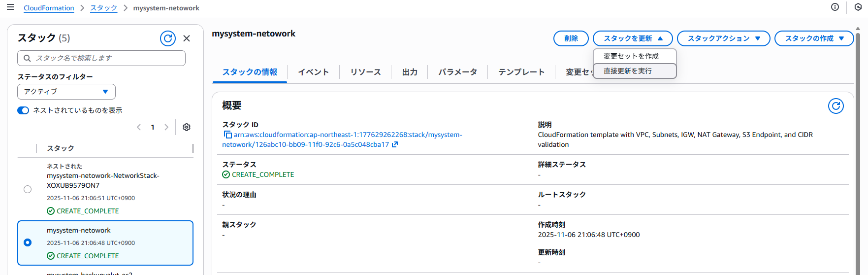Switch to 出力 tab
Screen dimensions: 868x275
410,72
